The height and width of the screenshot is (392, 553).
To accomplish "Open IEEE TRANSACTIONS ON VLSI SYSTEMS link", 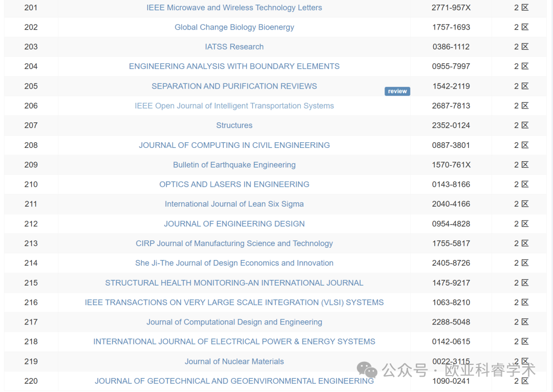I will click(x=234, y=302).
